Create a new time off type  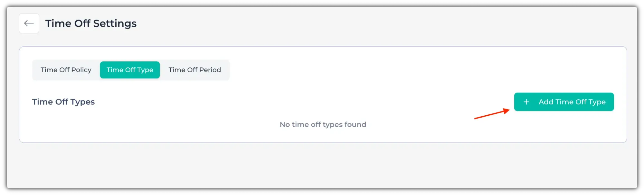[x=563, y=102]
